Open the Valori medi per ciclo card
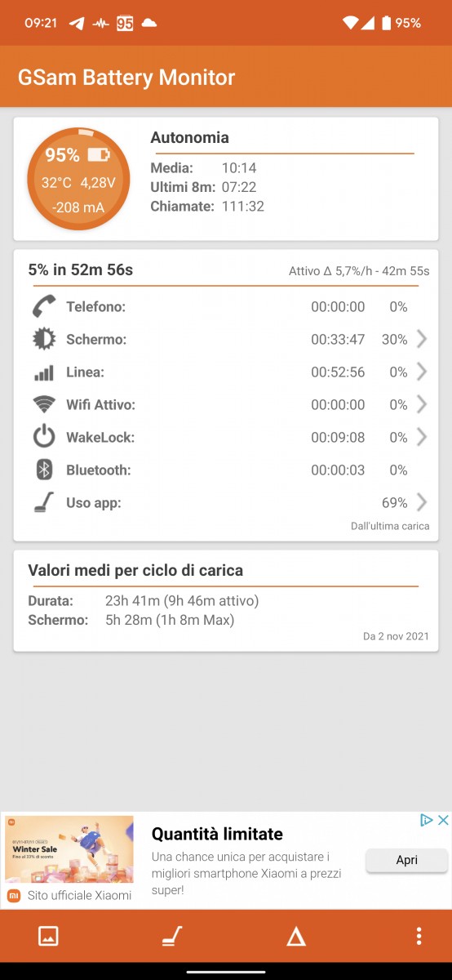This screenshot has height=980, width=452. pyautogui.click(x=226, y=600)
